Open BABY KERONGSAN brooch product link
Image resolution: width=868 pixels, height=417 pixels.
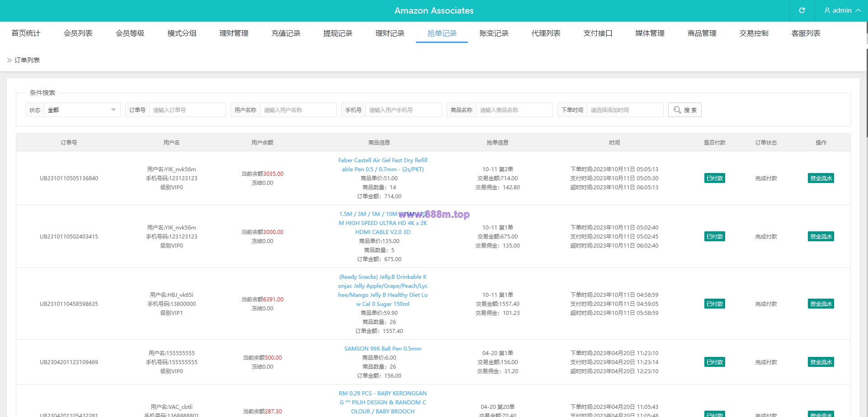tap(382, 403)
